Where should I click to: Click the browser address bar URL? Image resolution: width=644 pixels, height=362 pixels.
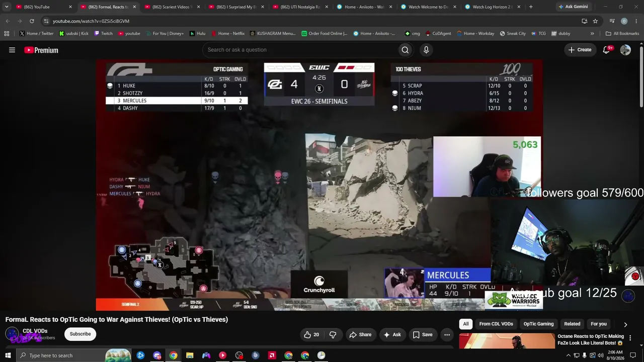click(91, 21)
